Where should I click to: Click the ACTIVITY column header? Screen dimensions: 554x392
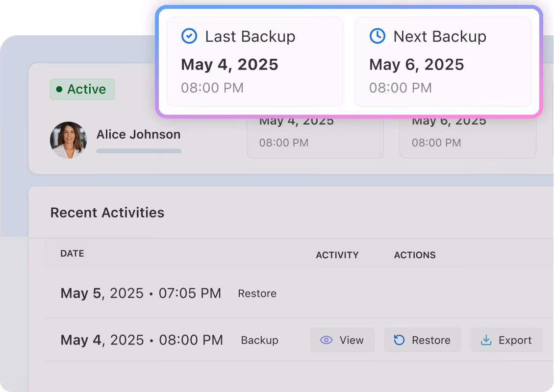pos(337,255)
